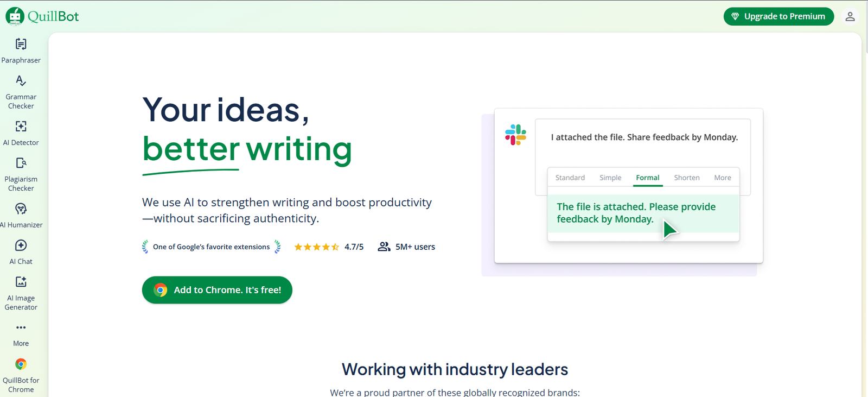
Task: Open the Paraphraser tool icon
Action: (x=21, y=45)
